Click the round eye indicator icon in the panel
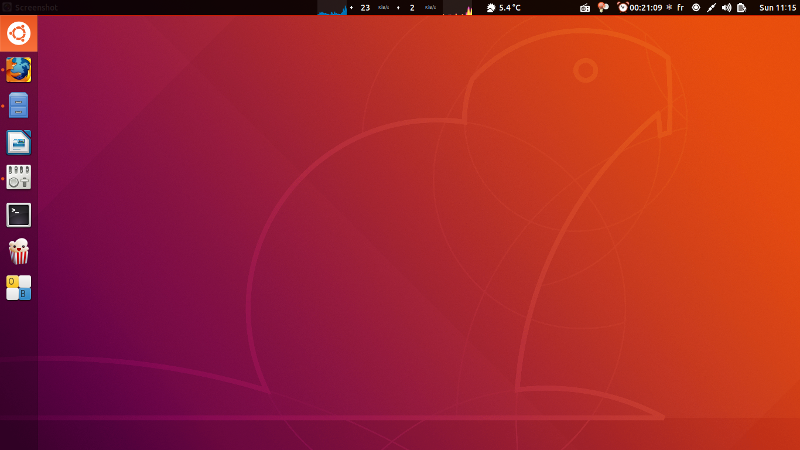 696,8
